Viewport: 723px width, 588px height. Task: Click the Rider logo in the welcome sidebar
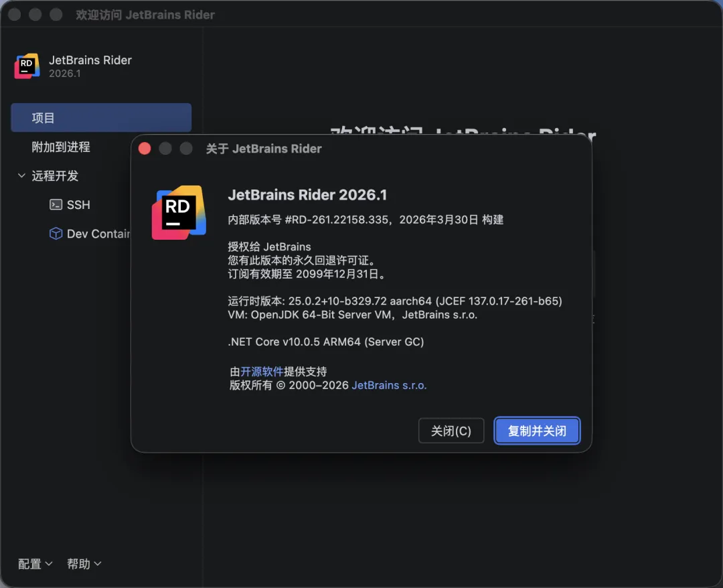tap(27, 66)
